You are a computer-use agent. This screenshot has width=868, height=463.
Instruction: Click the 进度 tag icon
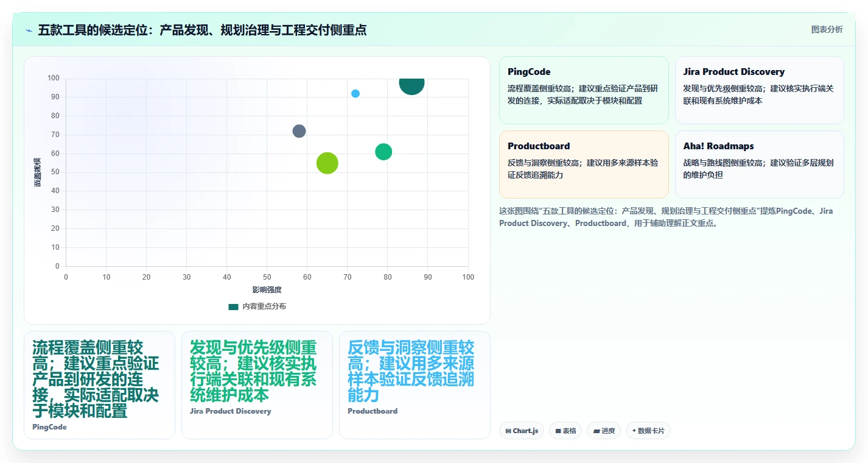(597, 431)
